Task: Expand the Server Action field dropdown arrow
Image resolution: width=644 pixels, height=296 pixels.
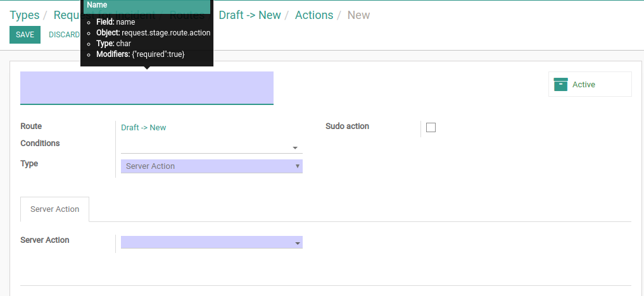Action: (x=298, y=244)
